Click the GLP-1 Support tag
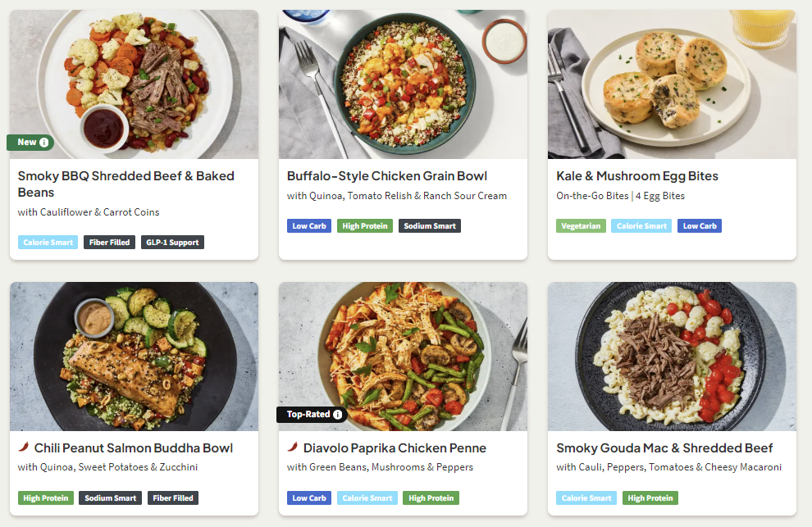This screenshot has height=527, width=812. click(x=172, y=243)
